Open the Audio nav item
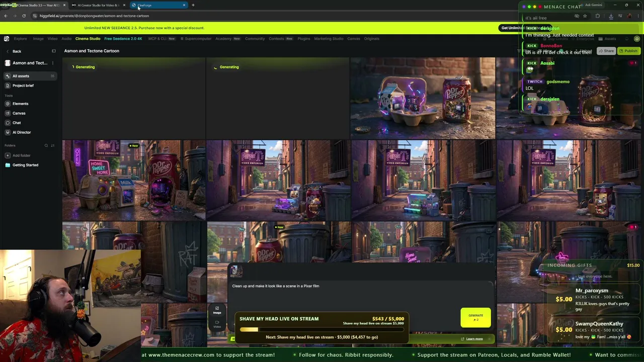This screenshot has height=362, width=644. coord(66,39)
